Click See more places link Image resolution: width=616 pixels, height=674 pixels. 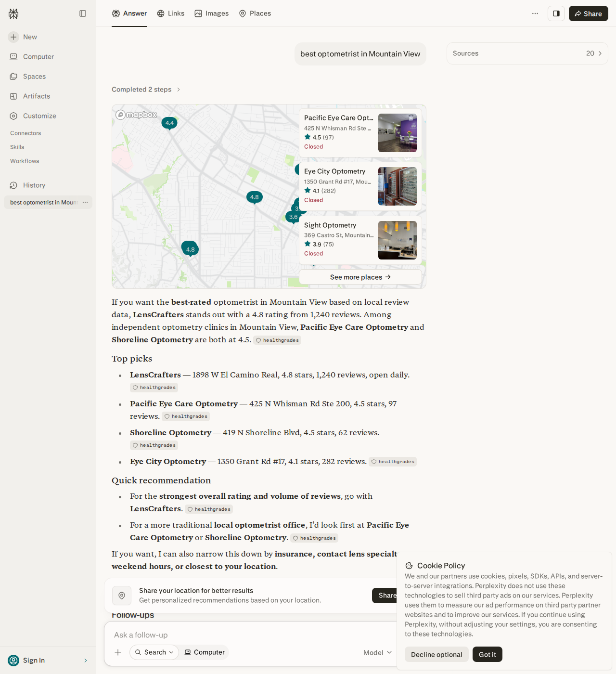point(360,277)
